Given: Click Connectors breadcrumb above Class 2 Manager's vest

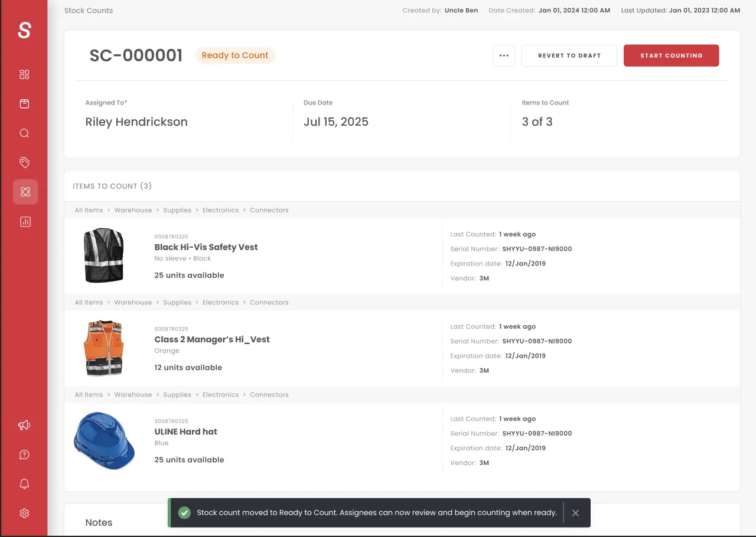Looking at the screenshot, I should [269, 302].
